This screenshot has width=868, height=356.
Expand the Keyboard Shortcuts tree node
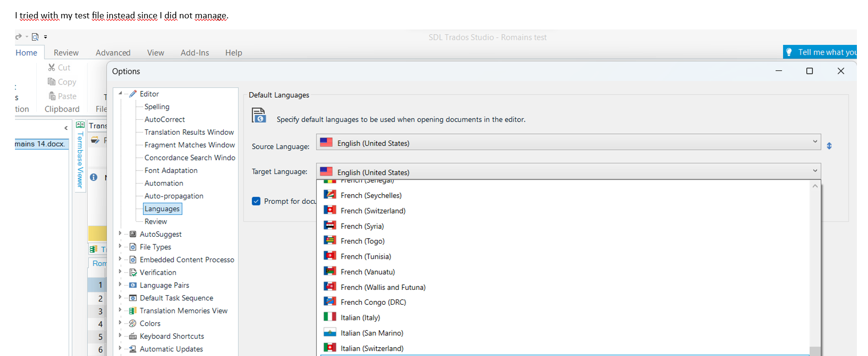pyautogui.click(x=120, y=336)
